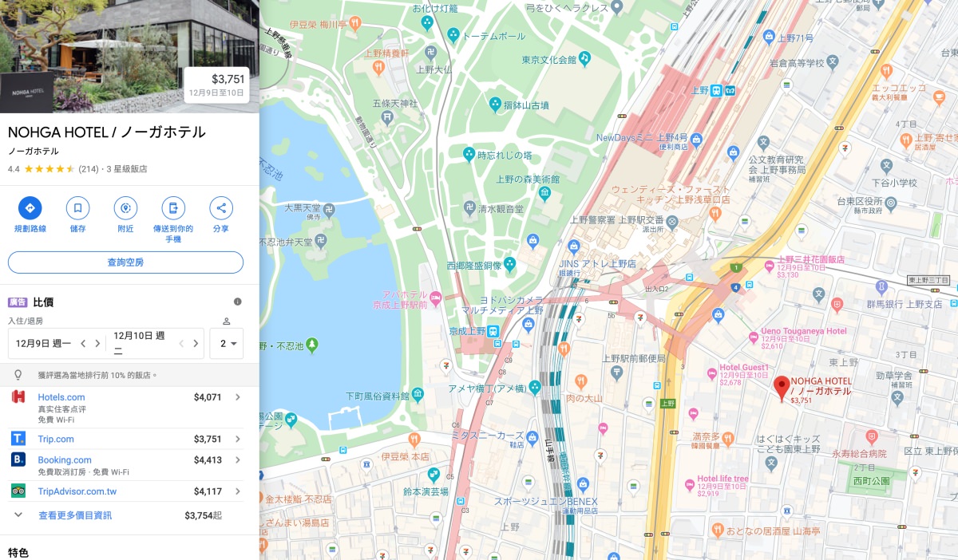
Task: Click the 西郷隆盛銅像 statue marker
Action: tap(509, 263)
